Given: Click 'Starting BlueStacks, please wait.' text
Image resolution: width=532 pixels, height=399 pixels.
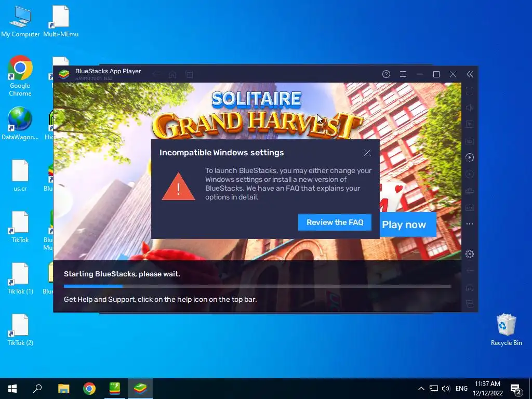Looking at the screenshot, I should [122, 274].
